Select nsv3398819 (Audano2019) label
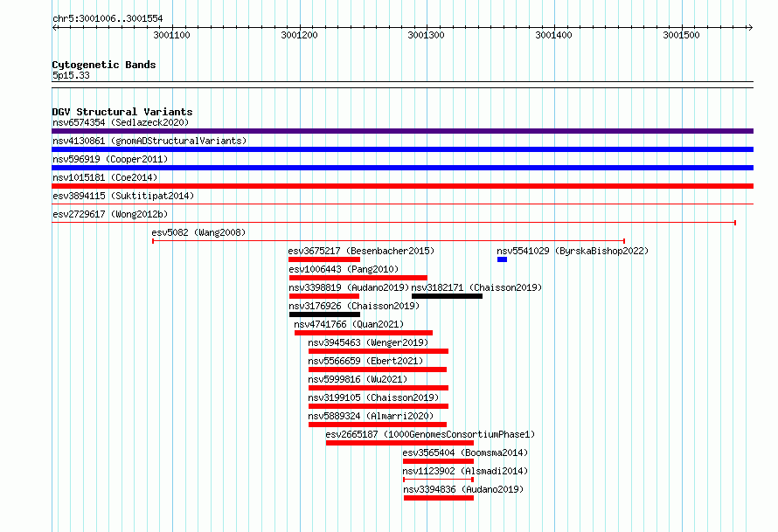 pyautogui.click(x=349, y=287)
